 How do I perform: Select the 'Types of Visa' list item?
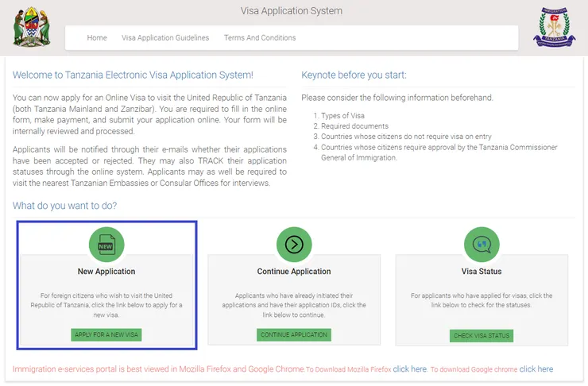[342, 116]
